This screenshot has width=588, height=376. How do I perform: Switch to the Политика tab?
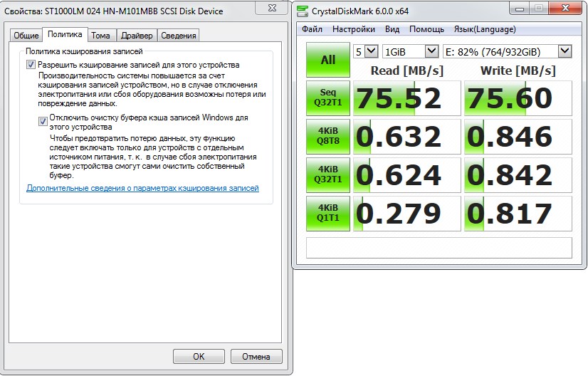(65, 34)
